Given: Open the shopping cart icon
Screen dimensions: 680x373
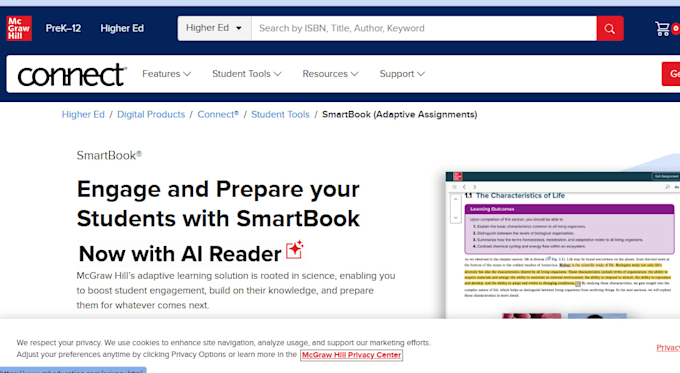Looking at the screenshot, I should point(662,29).
